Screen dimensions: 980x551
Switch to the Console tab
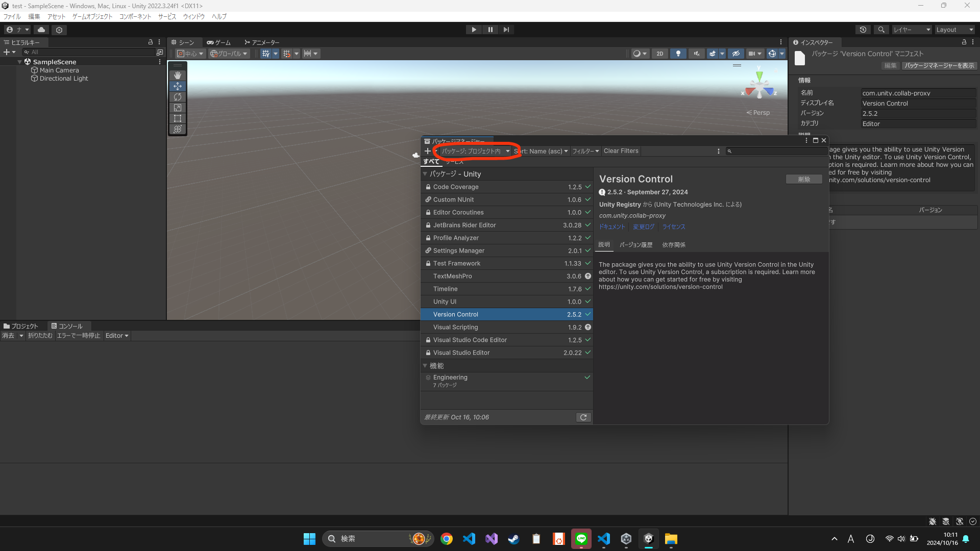[x=67, y=326]
